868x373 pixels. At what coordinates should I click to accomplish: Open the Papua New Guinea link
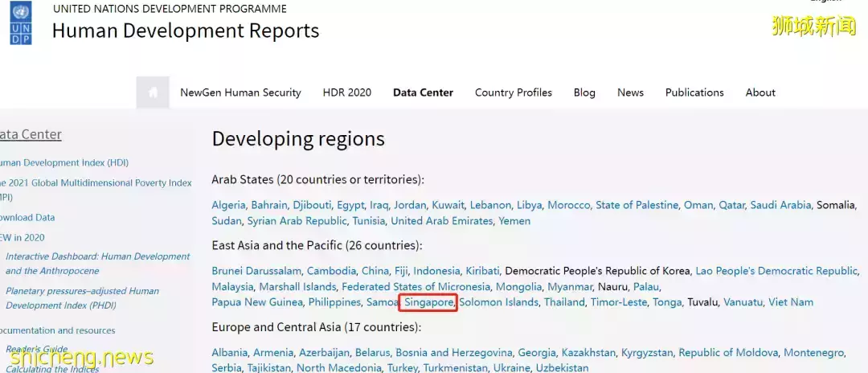257,302
